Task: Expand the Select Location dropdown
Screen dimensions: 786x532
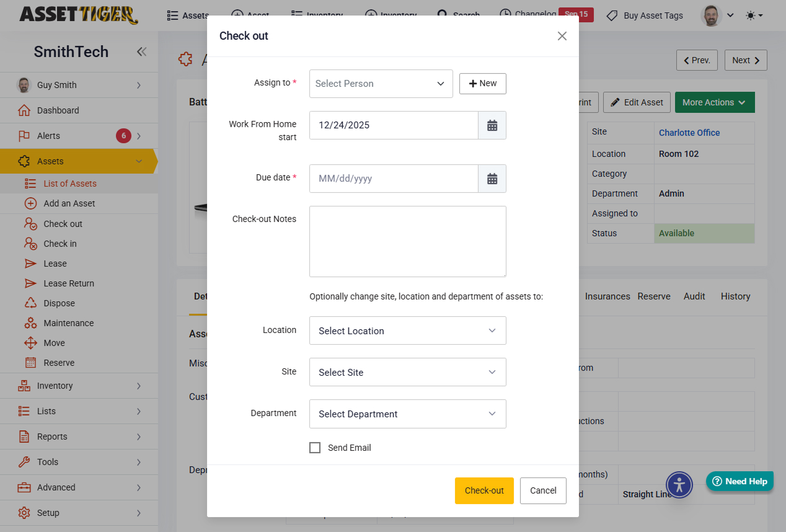Action: click(x=407, y=331)
